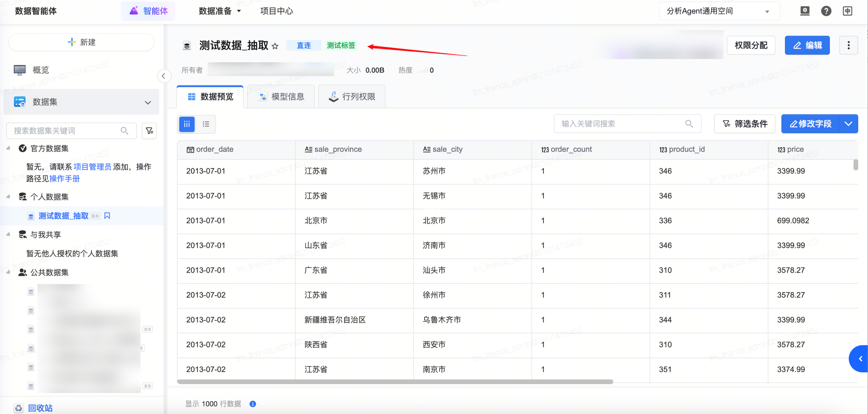Viewport: 868px width, 414px height.
Task: Switch to the 模型信息 tab
Action: pyautogui.click(x=281, y=97)
